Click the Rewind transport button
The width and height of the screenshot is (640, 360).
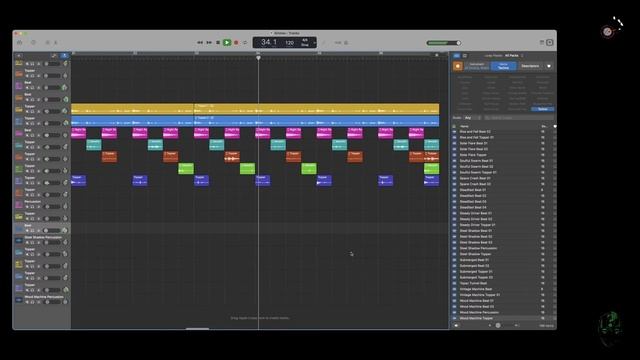coord(200,42)
